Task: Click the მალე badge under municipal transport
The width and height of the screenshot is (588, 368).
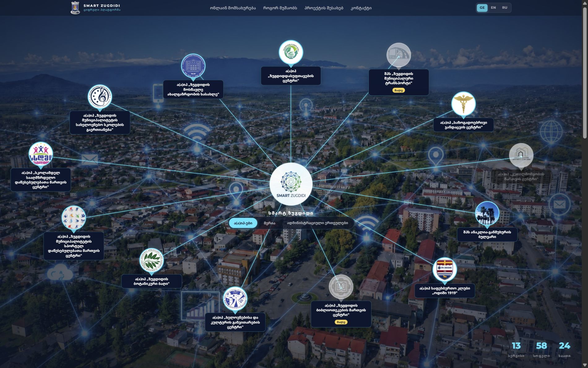Action: click(x=399, y=90)
